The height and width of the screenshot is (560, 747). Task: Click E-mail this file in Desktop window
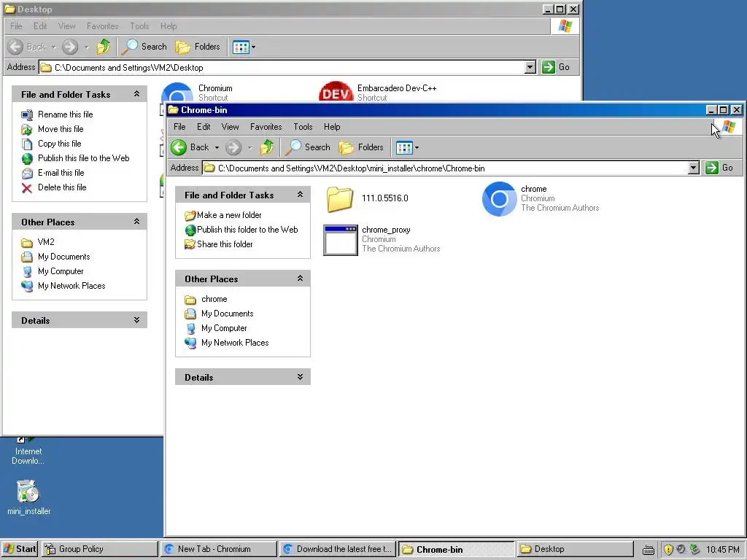pyautogui.click(x=61, y=173)
